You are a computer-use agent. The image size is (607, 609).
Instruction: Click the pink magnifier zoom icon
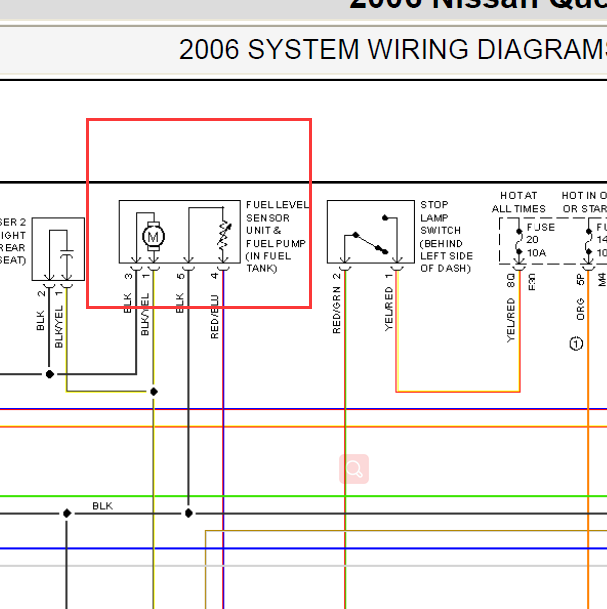[x=354, y=469]
